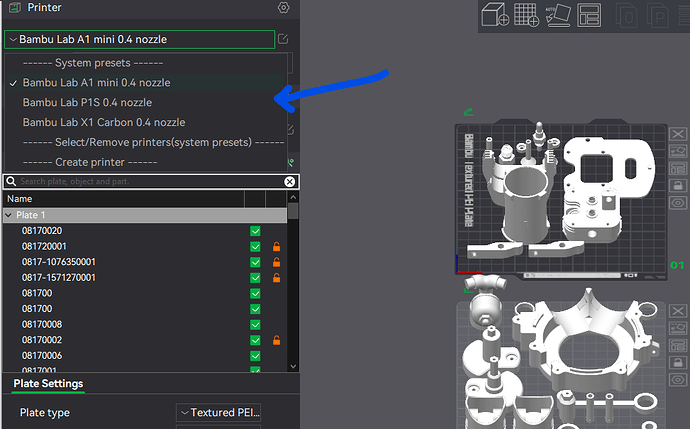This screenshot has height=429, width=690.
Task: Click the cylinder model on plate 01
Action: (x=526, y=205)
